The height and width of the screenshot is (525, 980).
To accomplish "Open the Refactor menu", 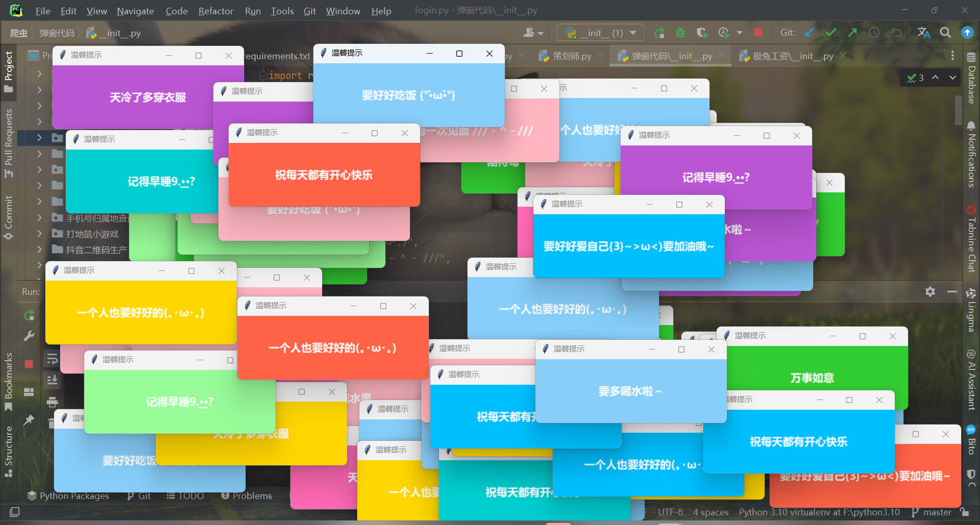I will pos(215,11).
